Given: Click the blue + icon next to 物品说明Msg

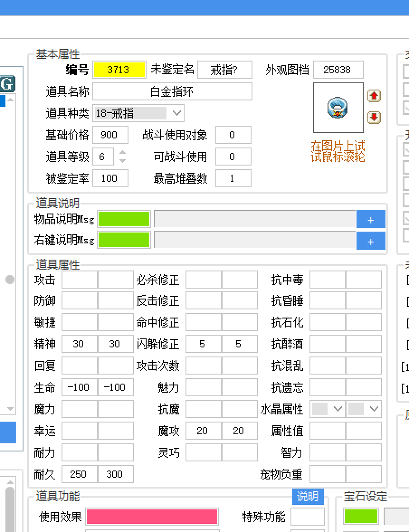Looking at the screenshot, I should coord(371,219).
